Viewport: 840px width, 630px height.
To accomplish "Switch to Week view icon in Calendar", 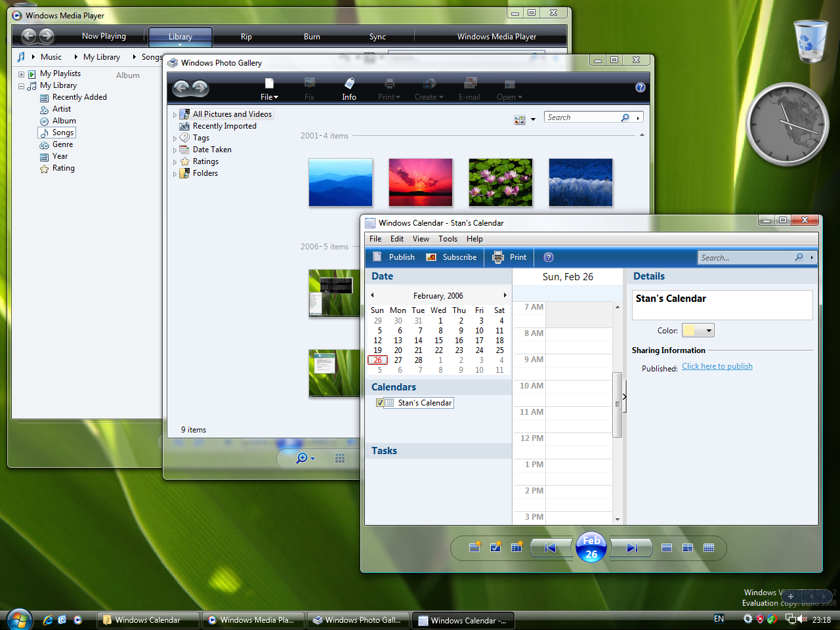I will [x=688, y=547].
